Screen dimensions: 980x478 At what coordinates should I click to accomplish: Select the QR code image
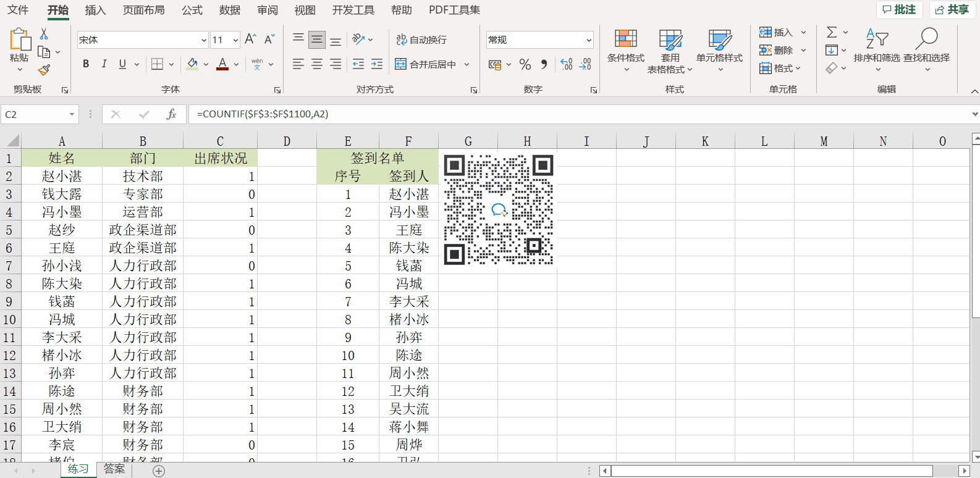tap(498, 210)
